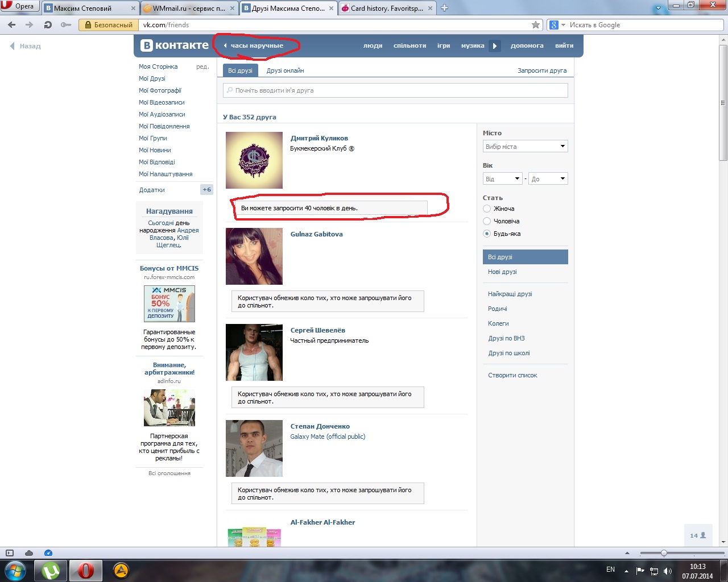This screenshot has width=728, height=582.
Task: Bookmark page with the star icon
Action: pyautogui.click(x=536, y=25)
